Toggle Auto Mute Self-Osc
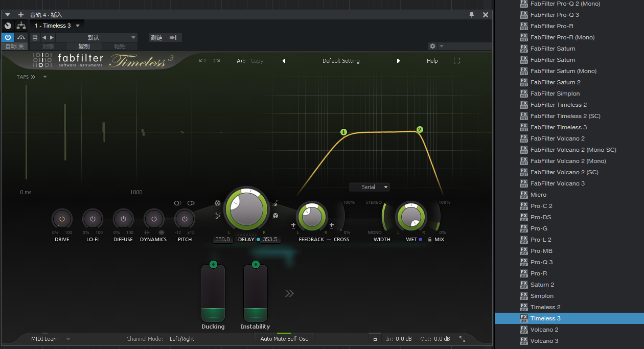The image size is (644, 349). pyautogui.click(x=284, y=338)
